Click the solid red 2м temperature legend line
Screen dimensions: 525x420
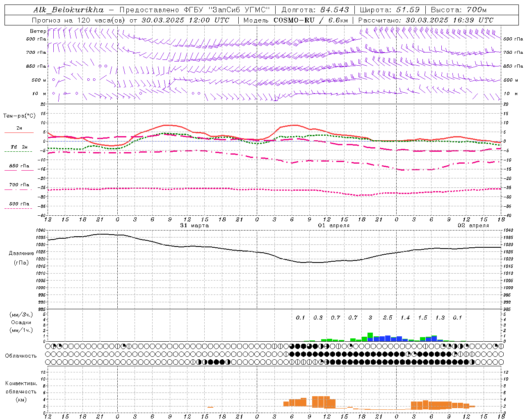(x=19, y=132)
